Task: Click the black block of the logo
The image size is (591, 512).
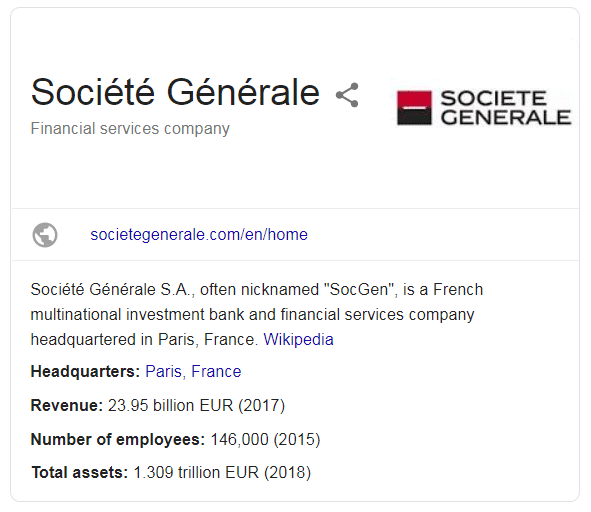Action: (x=414, y=117)
